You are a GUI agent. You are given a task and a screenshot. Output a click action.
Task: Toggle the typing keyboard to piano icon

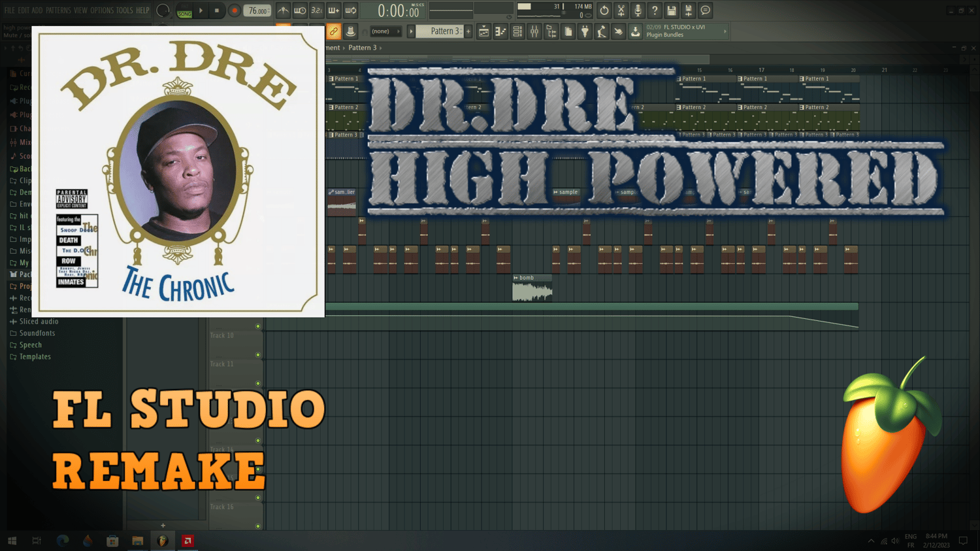(x=350, y=31)
